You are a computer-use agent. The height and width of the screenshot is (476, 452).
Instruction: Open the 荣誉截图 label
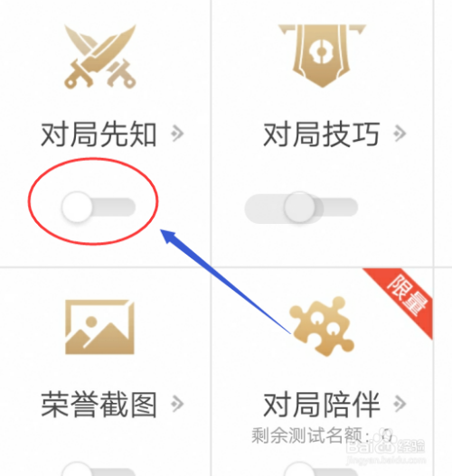click(99, 404)
